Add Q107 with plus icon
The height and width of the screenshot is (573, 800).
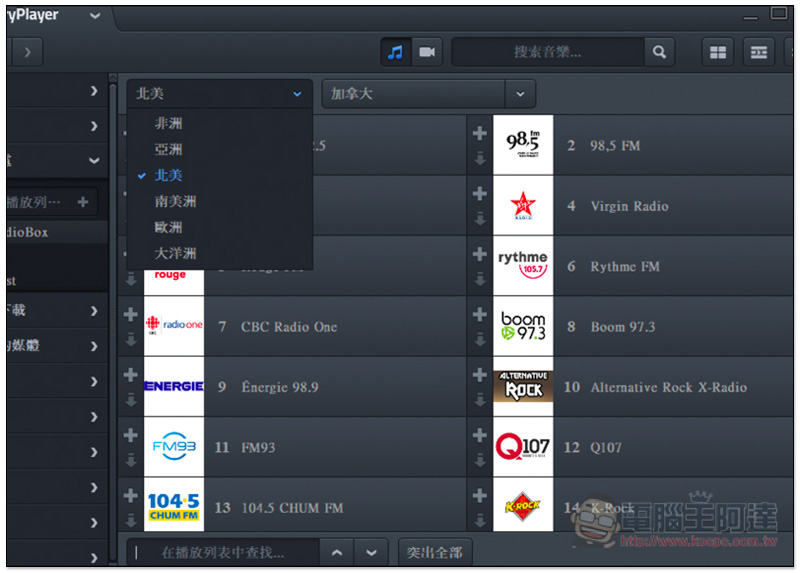click(x=479, y=435)
